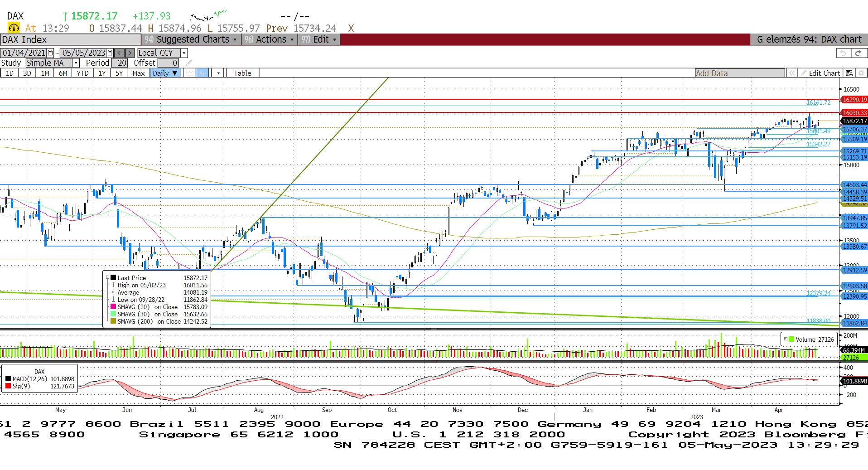Select the candlestick chart type icon
868x470 pixels.
point(203,73)
